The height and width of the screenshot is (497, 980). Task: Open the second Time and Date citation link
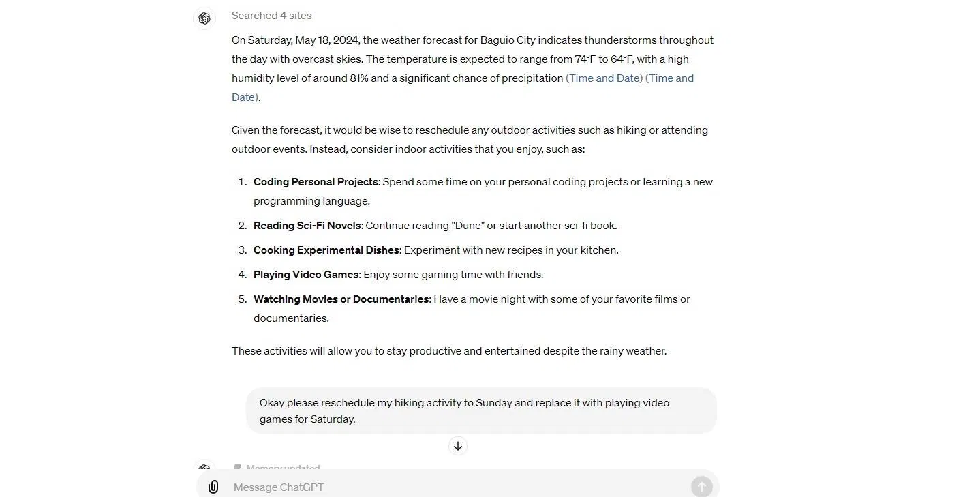[669, 78]
